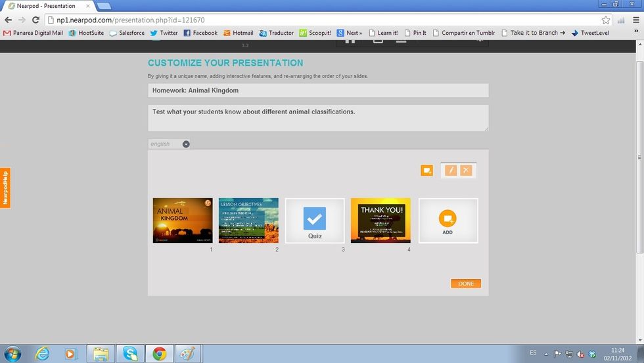Open the Hotmail bookmark

tap(238, 33)
